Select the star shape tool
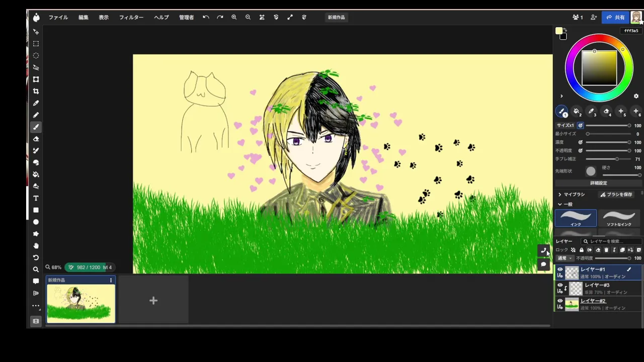The image size is (644, 362). [36, 234]
